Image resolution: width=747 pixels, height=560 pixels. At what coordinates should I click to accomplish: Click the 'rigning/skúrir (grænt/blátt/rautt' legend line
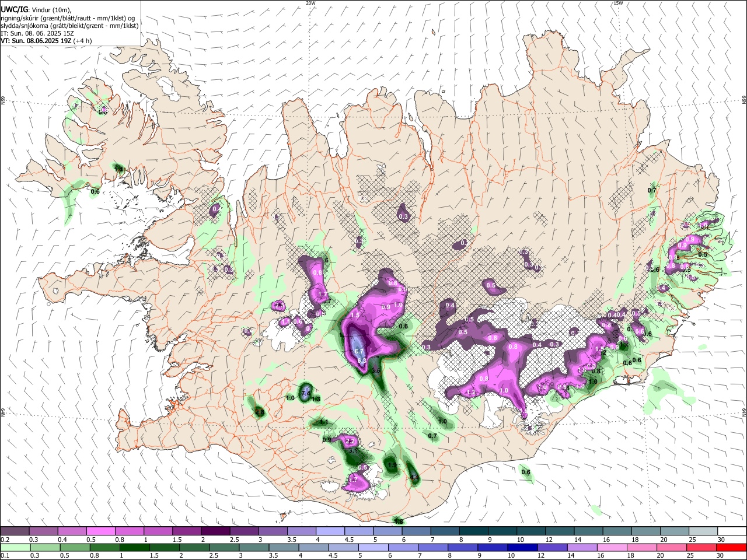click(x=68, y=18)
